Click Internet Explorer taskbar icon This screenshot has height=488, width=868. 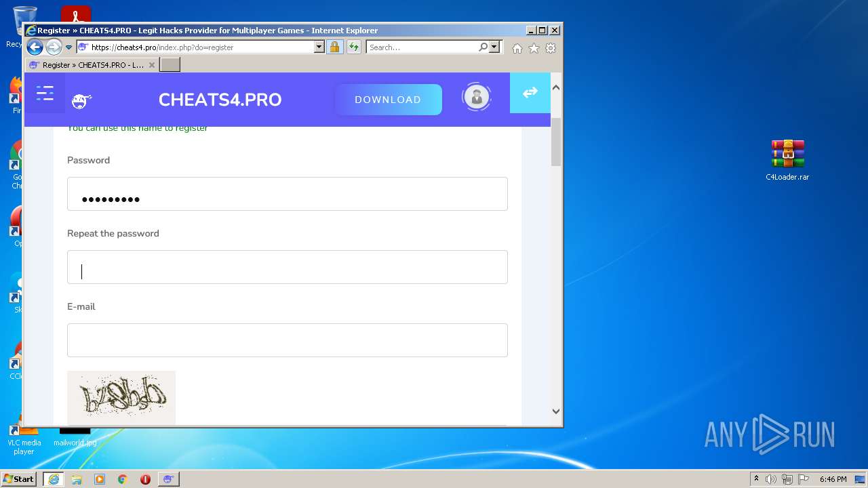click(x=54, y=479)
